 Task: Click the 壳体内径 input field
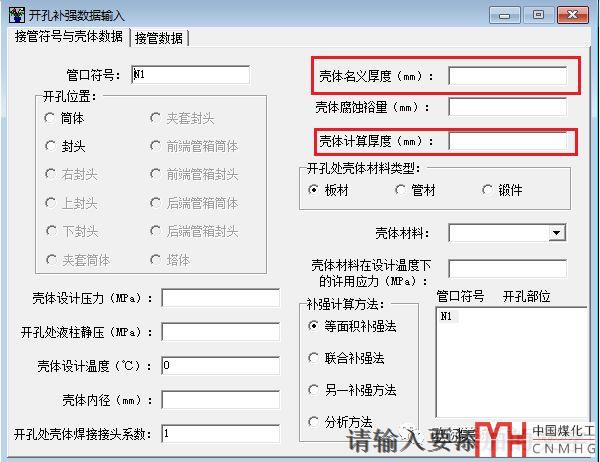[x=220, y=400]
